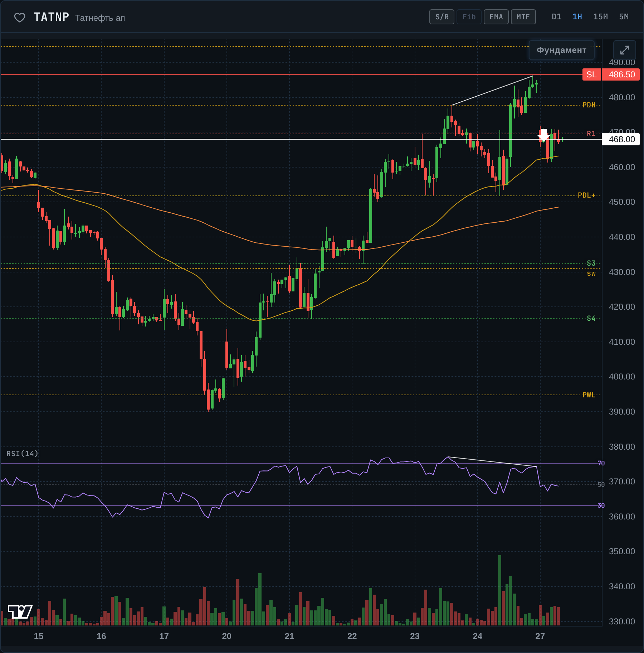Add TATNP to favorites with heart icon
The height and width of the screenshot is (653, 644).
tap(20, 17)
